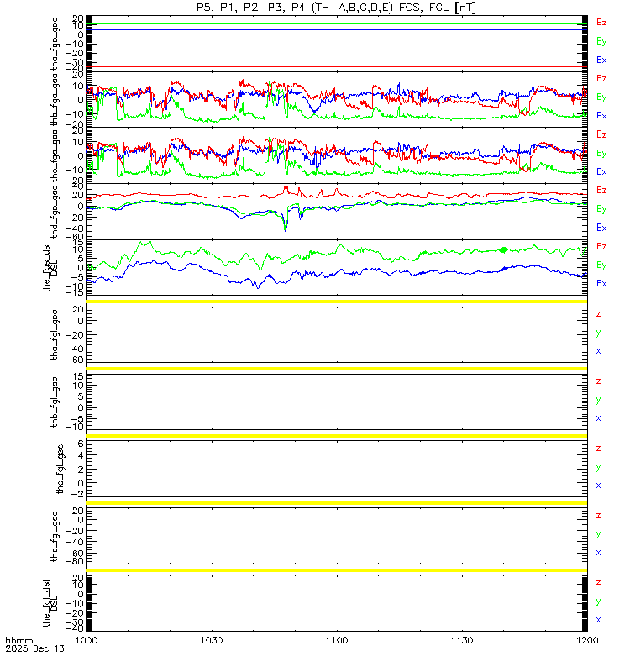Click the red Bz legend of thc_fgs_gse panel

(601, 134)
